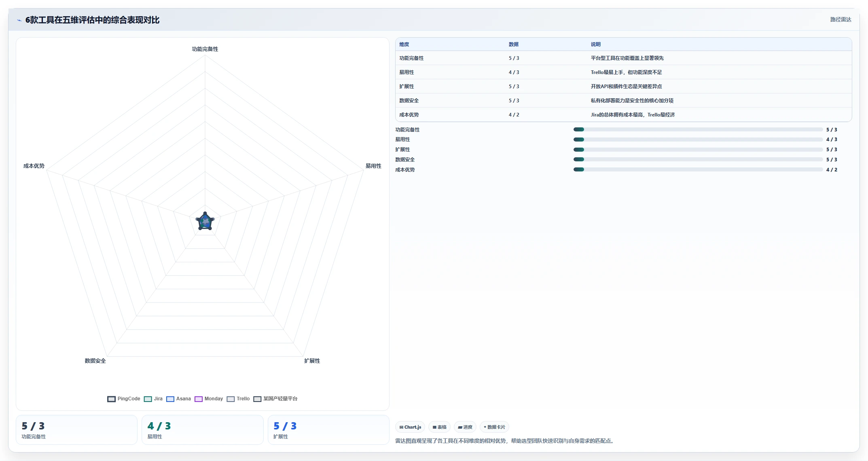
Task: Click the page title 6款工具在五维评估中的综合表现对比
Action: coord(92,20)
